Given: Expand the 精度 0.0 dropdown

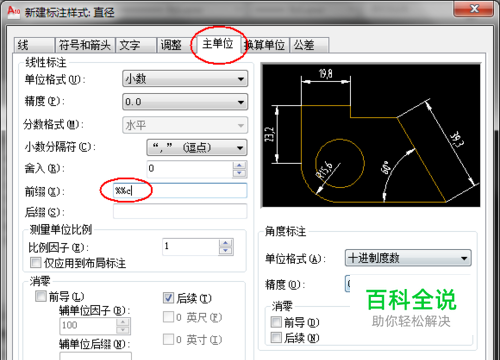Looking at the screenshot, I should point(185,102).
